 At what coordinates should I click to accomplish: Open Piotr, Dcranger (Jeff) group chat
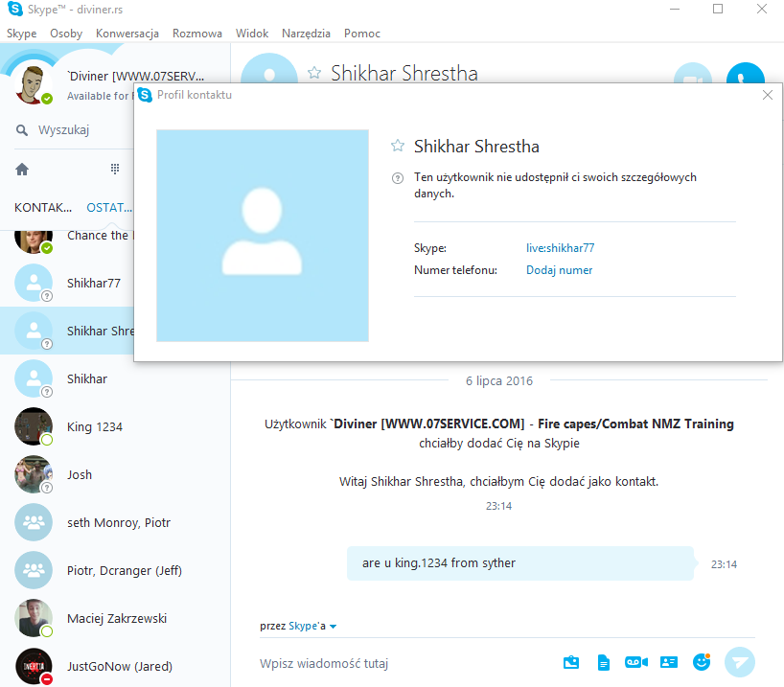pos(115,571)
